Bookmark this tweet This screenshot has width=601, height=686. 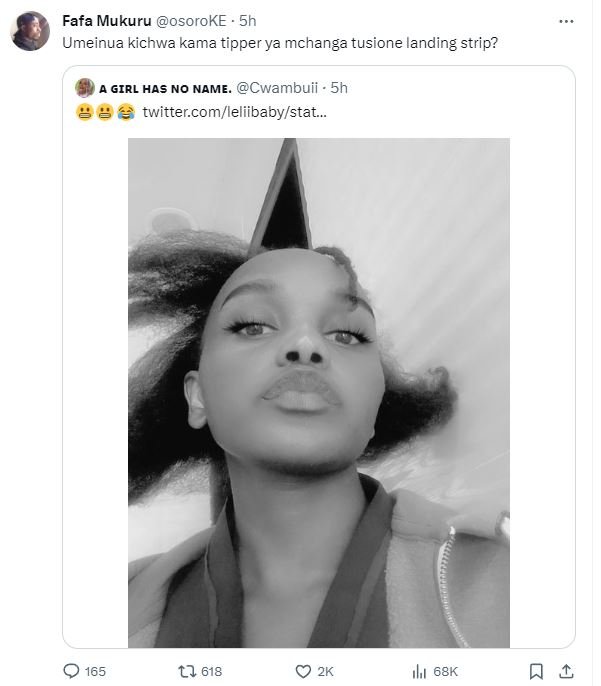[536, 670]
